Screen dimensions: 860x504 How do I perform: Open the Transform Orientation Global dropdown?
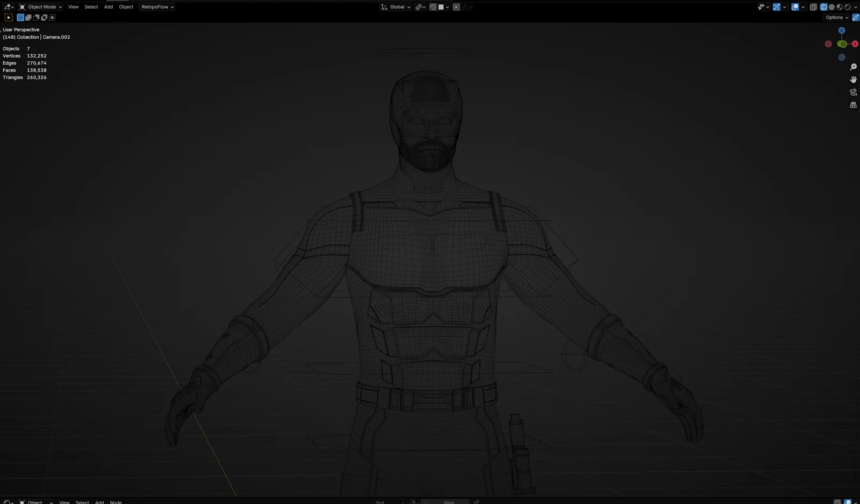(395, 6)
